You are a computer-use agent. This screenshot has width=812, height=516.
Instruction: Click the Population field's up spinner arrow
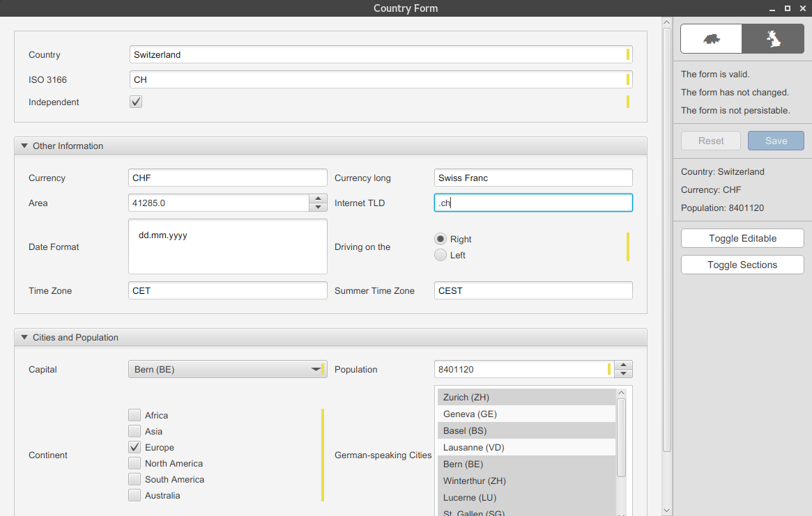click(623, 365)
